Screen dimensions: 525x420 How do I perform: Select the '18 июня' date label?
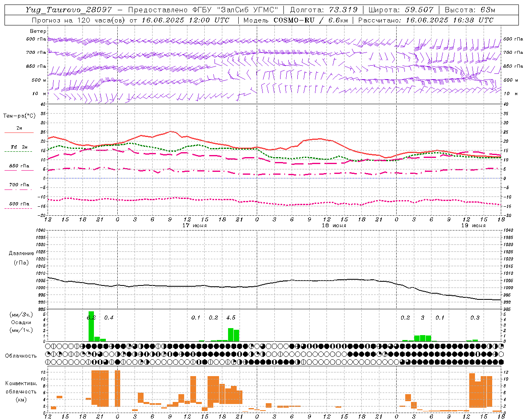[334, 226]
